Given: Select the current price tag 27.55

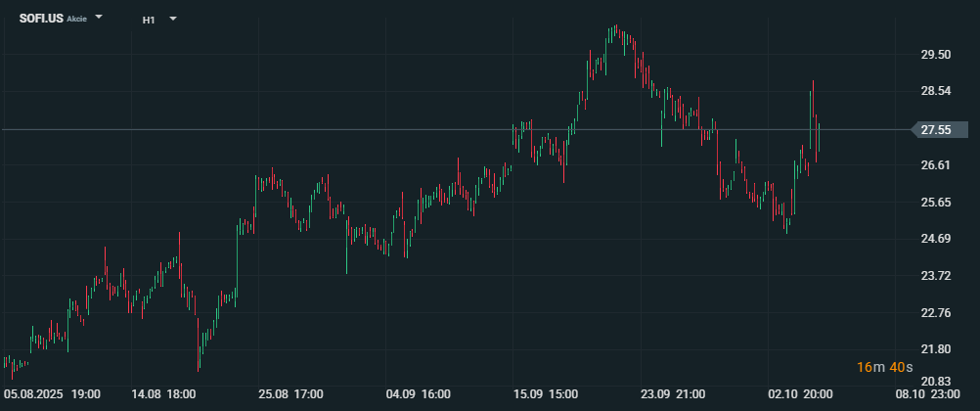Looking at the screenshot, I should coord(936,129).
